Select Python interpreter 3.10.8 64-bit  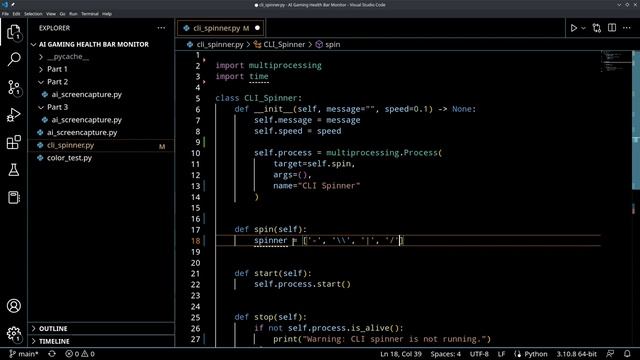point(576,354)
